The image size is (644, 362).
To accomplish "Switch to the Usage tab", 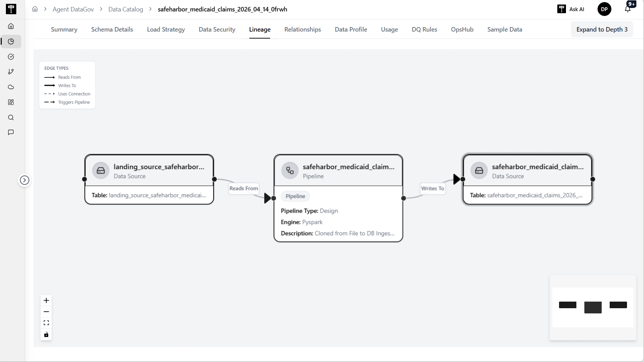I will 389,30.
